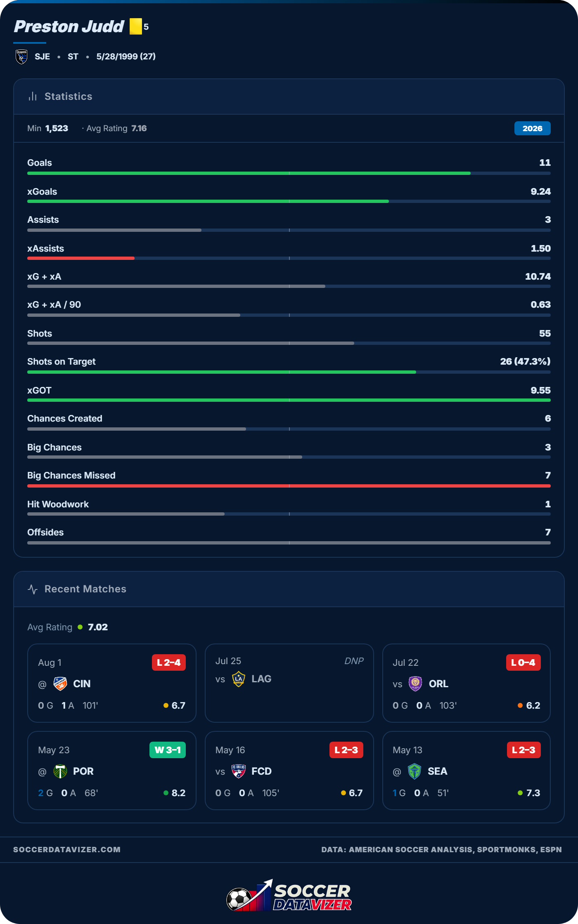Click the ST position label
The height and width of the screenshot is (924, 578).
tap(73, 57)
